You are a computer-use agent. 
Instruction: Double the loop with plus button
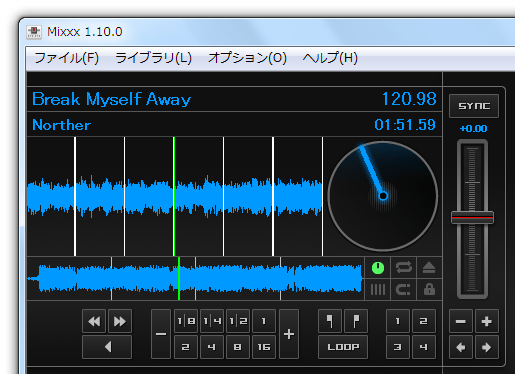(x=289, y=334)
